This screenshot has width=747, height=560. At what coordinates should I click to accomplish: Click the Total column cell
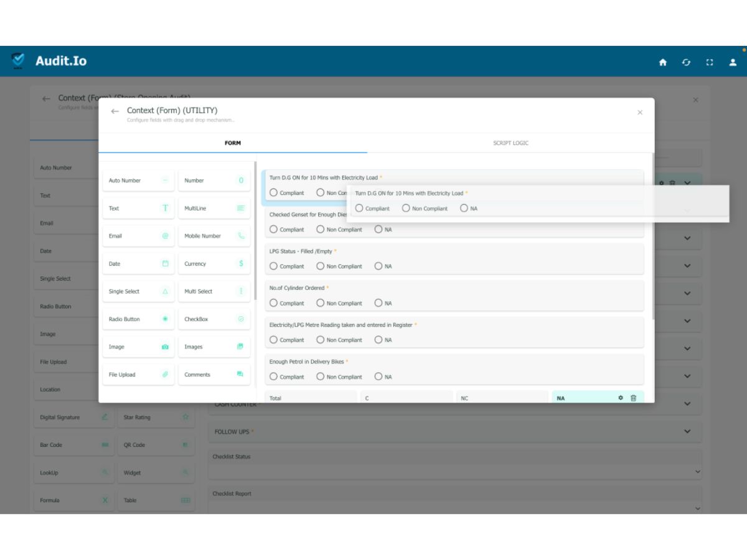311,398
